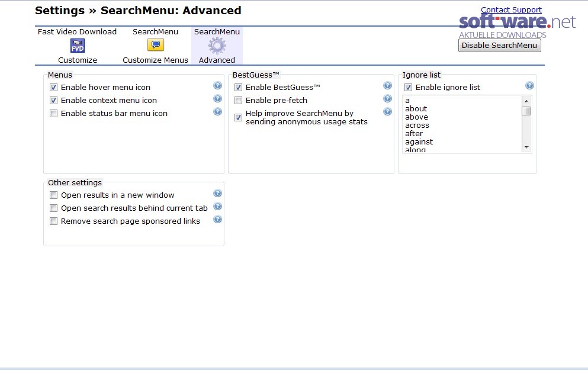588x370 pixels.
Task: Toggle the Enable ignore list checkbox
Action: tap(408, 88)
